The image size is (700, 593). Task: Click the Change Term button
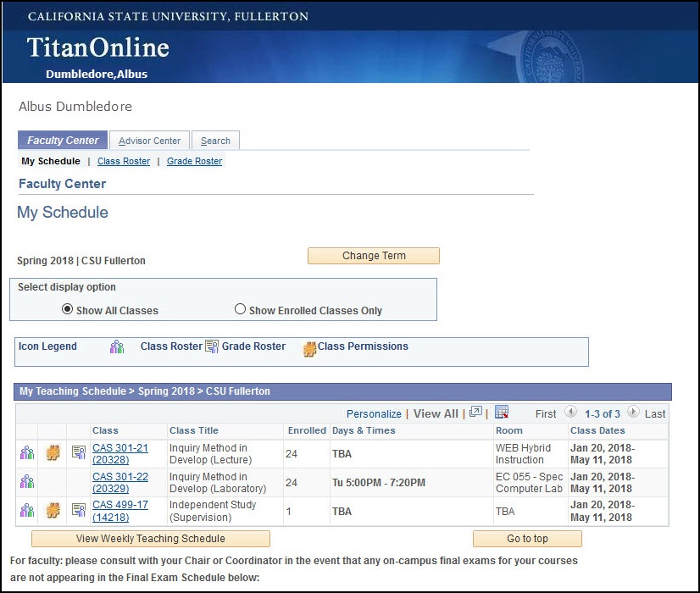pyautogui.click(x=374, y=256)
